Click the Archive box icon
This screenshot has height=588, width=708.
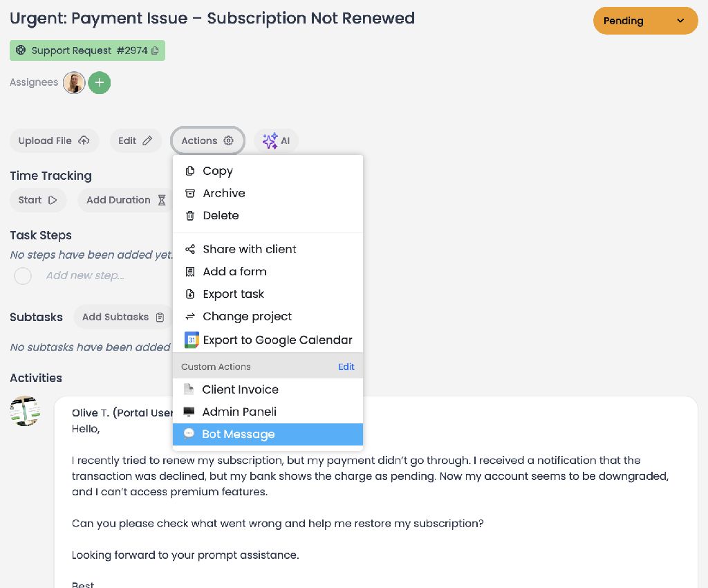pos(190,194)
